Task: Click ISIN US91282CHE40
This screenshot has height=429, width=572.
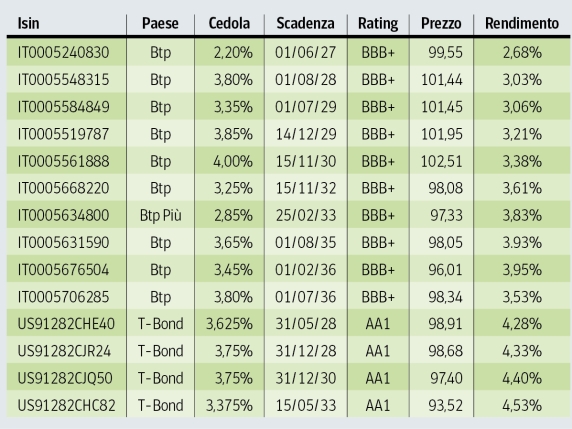Action: click(66, 324)
